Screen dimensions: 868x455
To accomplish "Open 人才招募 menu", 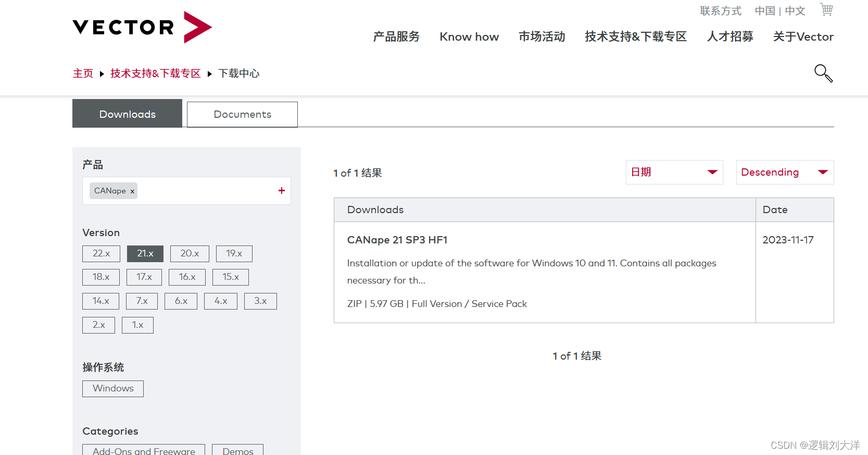I will 730,36.
